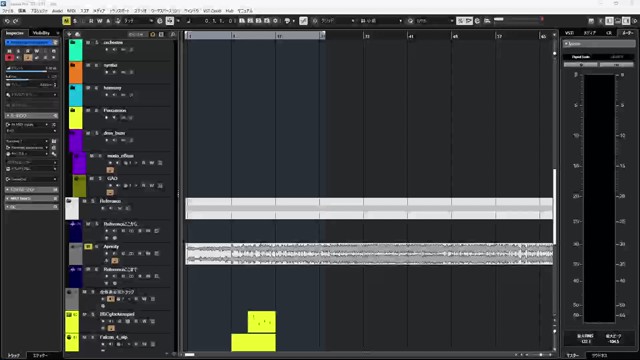The width and height of the screenshot is (640, 360).
Task: Open the automation mode dropdown in toolbar
Action: click(x=140, y=21)
